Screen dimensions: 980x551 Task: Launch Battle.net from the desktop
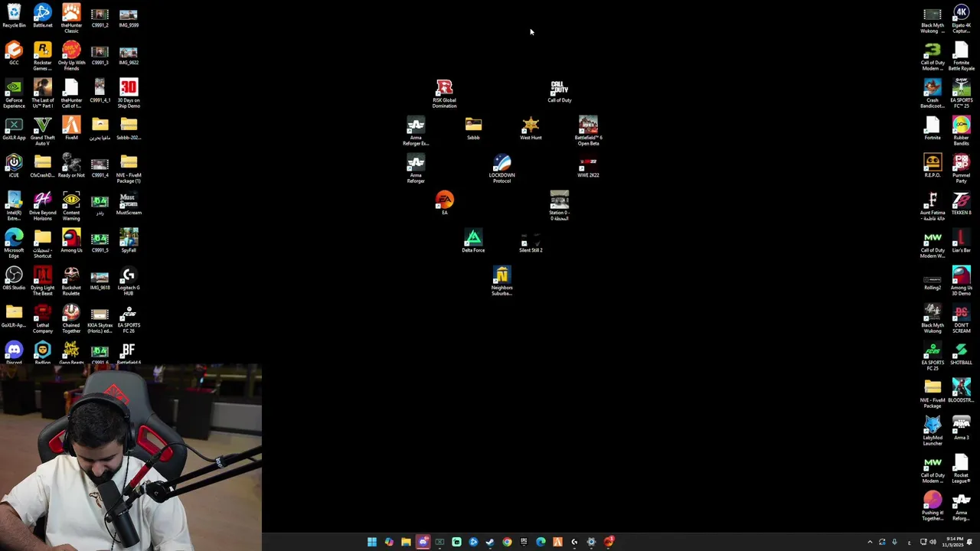43,17
